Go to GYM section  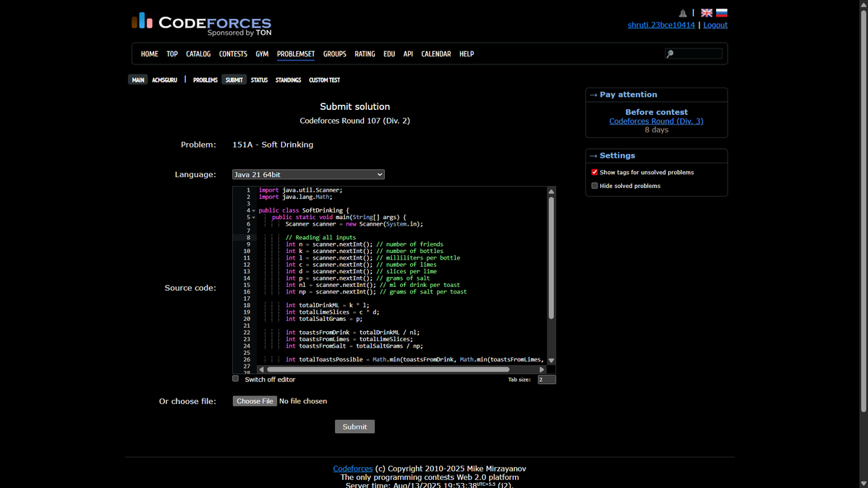262,53
